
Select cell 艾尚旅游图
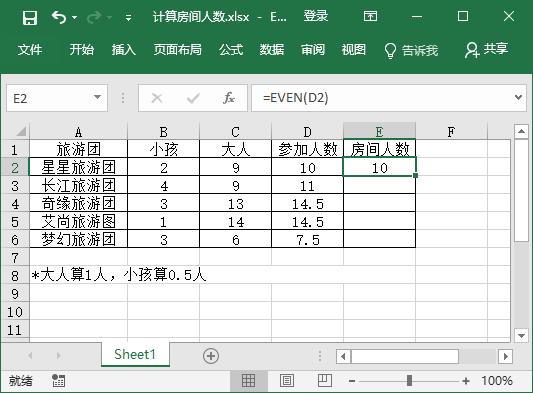(79, 221)
